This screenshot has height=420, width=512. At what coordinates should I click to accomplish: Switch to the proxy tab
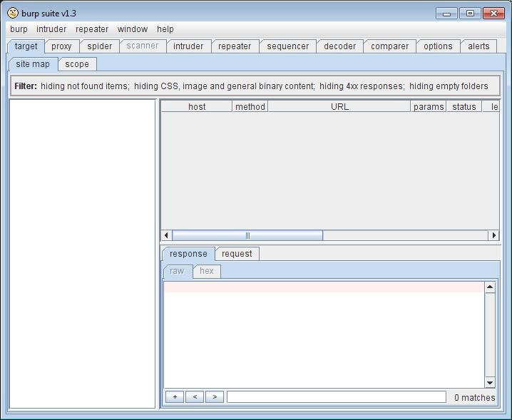61,46
